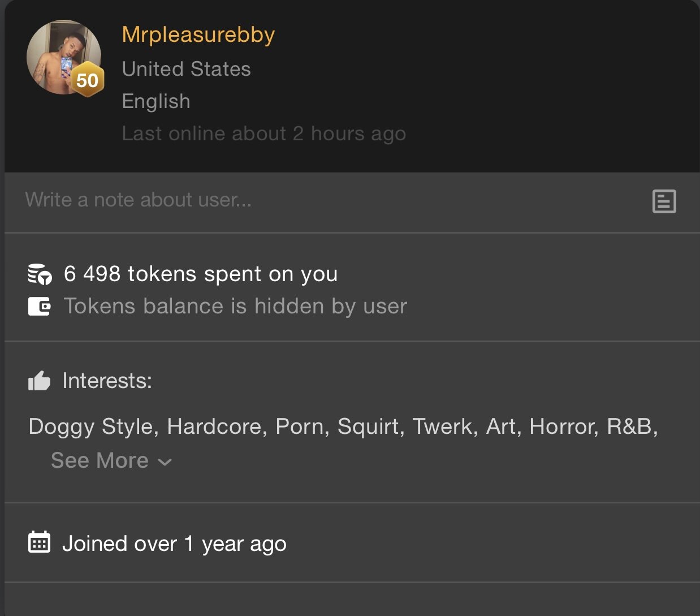Select the R&B interest tag
The height and width of the screenshot is (616, 700).
629,427
